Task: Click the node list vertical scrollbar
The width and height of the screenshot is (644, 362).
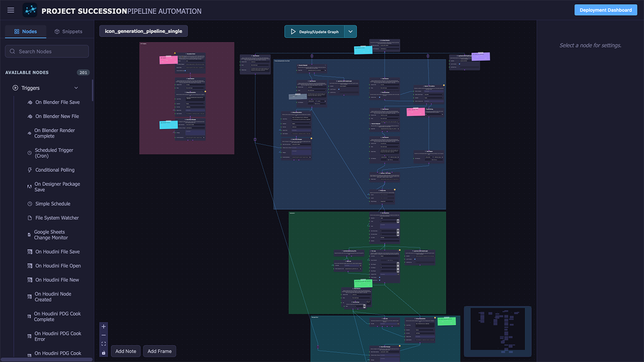Action: [x=93, y=90]
